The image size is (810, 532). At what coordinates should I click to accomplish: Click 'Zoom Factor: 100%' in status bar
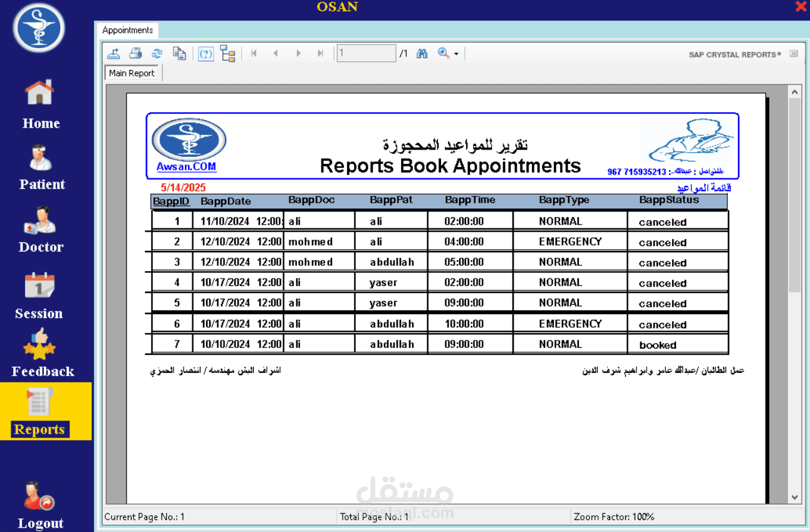(x=614, y=517)
